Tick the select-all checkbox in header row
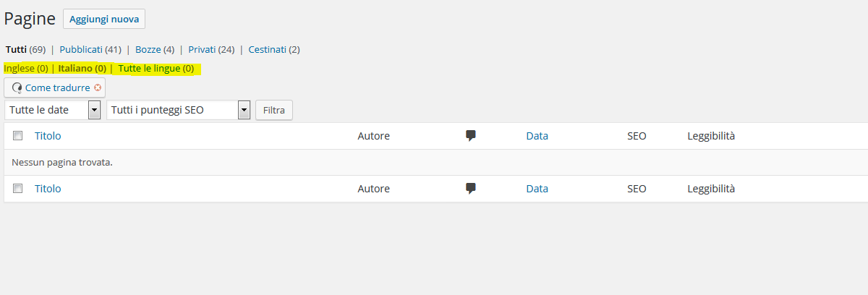Screen dimensions: 868x295 [18, 135]
